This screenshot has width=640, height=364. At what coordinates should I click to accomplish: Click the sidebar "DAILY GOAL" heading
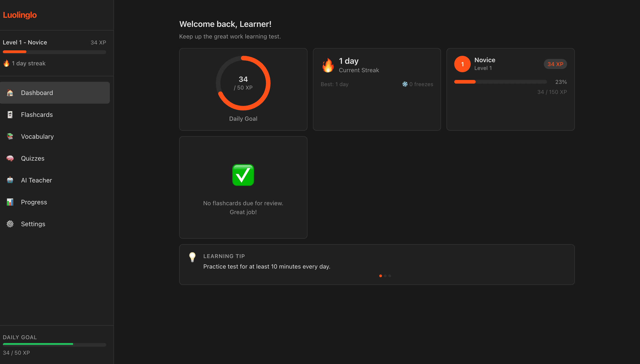coord(20,337)
